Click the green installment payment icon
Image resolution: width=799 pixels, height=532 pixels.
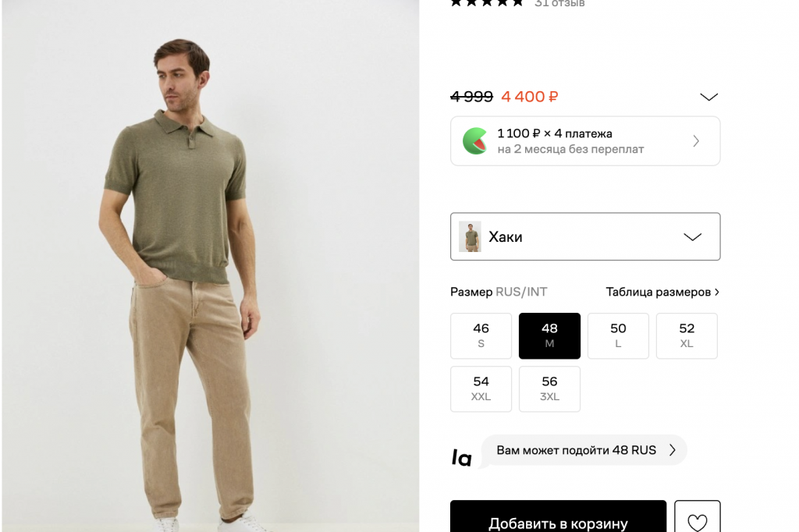474,141
